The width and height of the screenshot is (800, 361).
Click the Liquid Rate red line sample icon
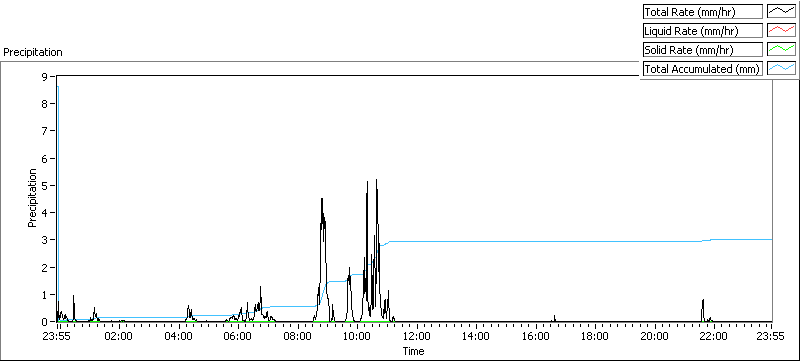point(781,31)
